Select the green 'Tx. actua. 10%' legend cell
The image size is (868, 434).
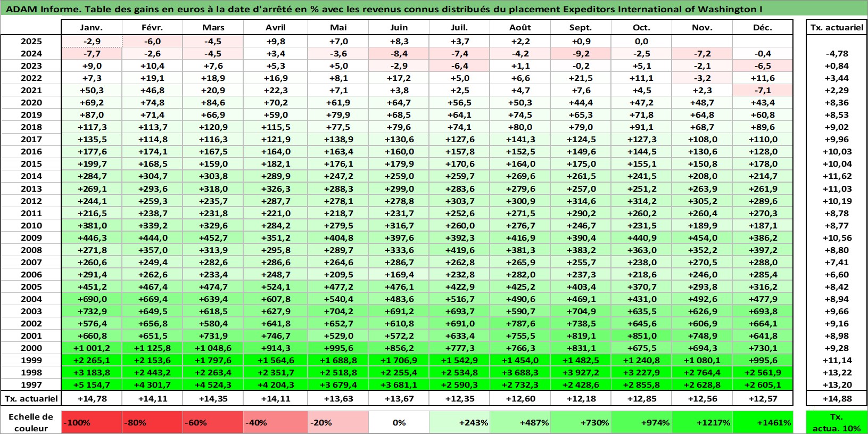[837, 422]
